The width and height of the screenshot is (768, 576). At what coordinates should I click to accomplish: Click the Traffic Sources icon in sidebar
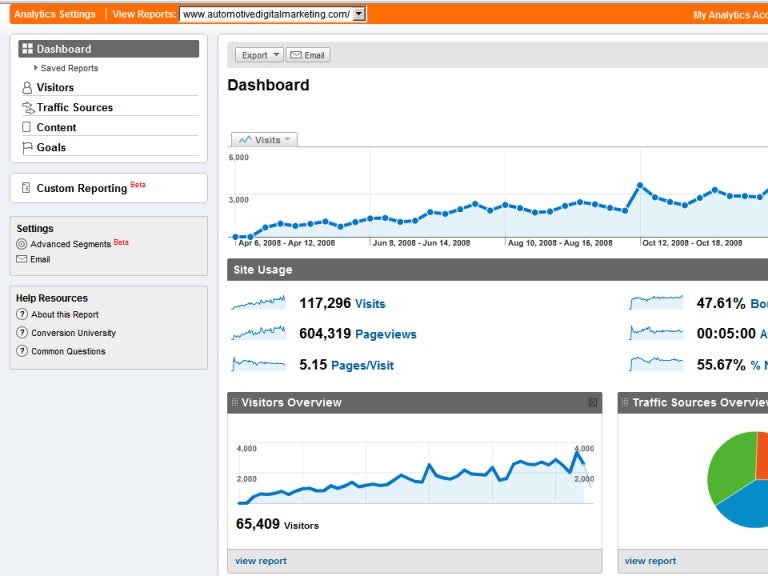[28, 108]
